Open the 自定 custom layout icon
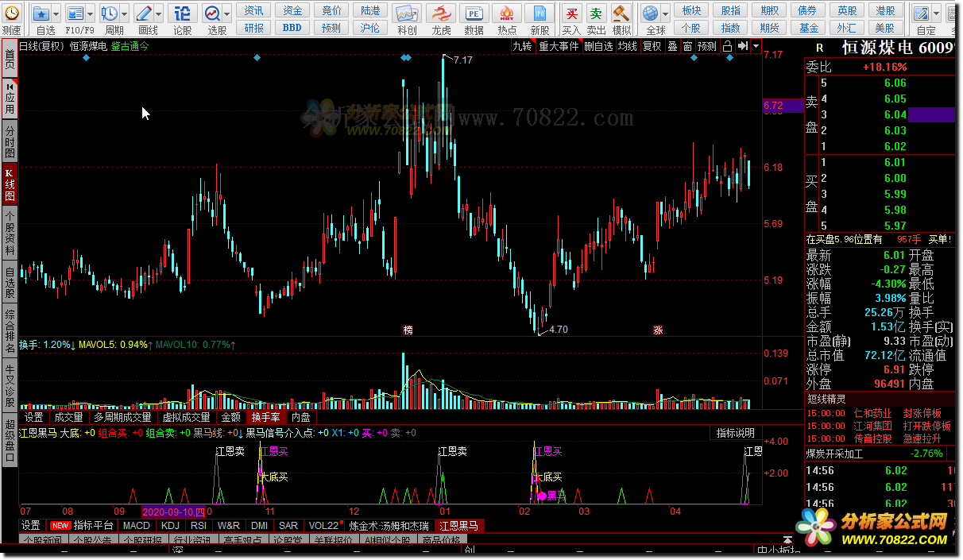This screenshot has width=963, height=560. pos(922,14)
